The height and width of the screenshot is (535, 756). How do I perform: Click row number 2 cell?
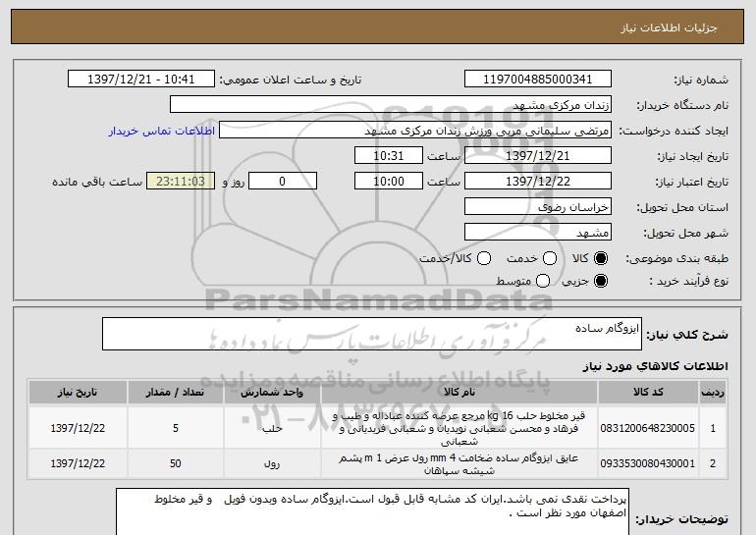pyautogui.click(x=713, y=463)
